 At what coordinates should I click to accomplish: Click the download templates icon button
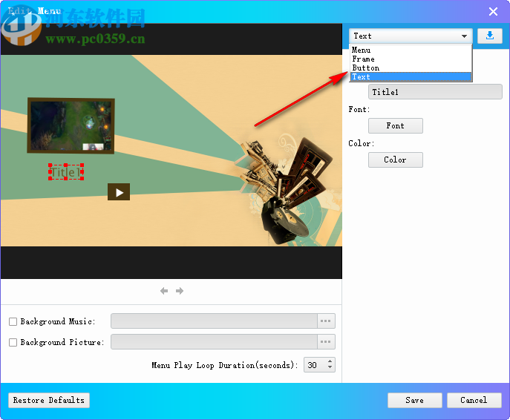pyautogui.click(x=490, y=36)
